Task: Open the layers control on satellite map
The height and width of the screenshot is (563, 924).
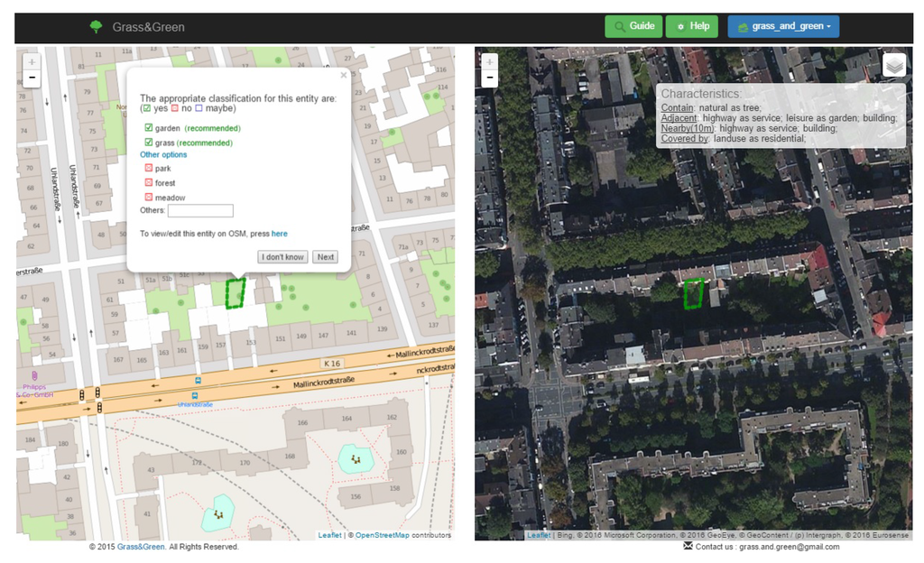Action: pyautogui.click(x=893, y=66)
